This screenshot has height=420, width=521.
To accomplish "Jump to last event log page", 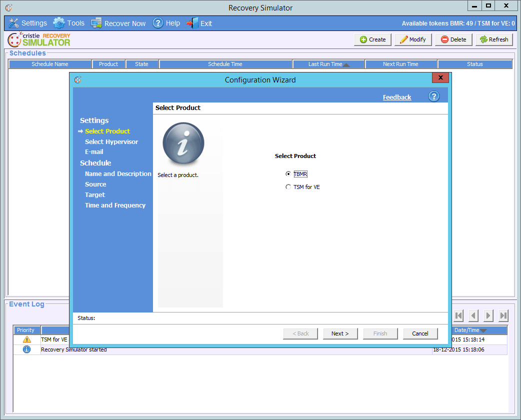I will click(503, 315).
